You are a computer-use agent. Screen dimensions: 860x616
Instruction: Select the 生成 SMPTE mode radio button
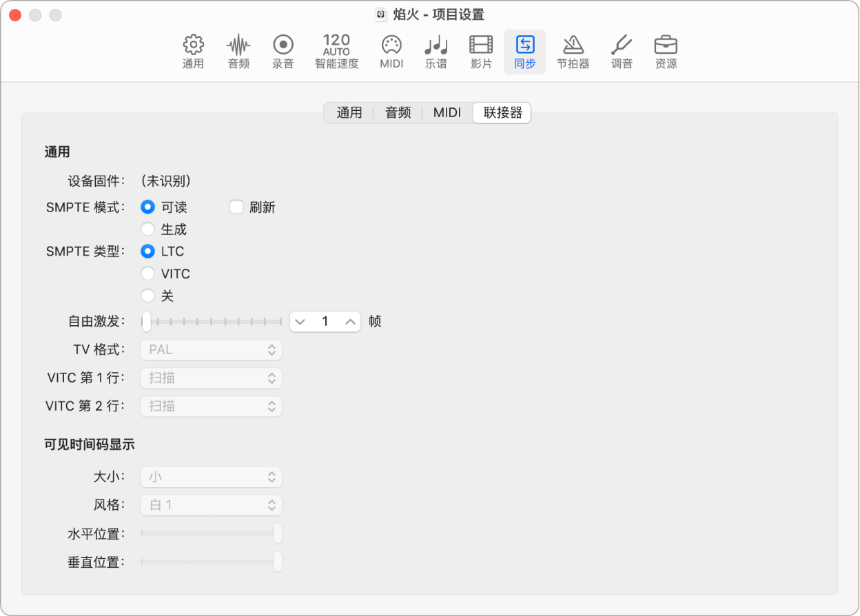pyautogui.click(x=147, y=229)
